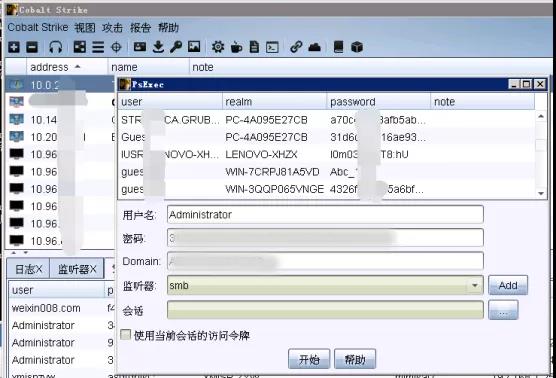
Task: Click the 用户名 Administrator input field
Action: pyautogui.click(x=325, y=215)
